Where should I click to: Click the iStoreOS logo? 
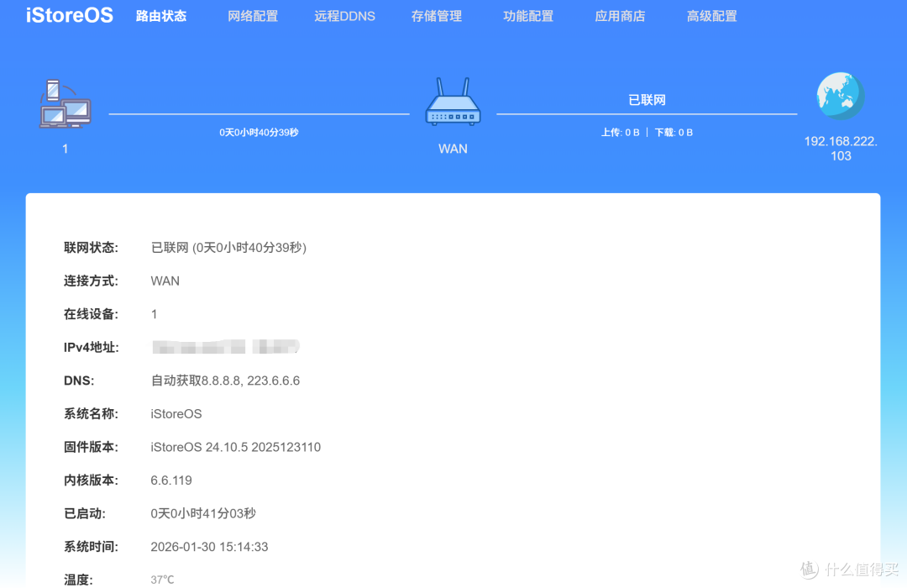[x=70, y=15]
